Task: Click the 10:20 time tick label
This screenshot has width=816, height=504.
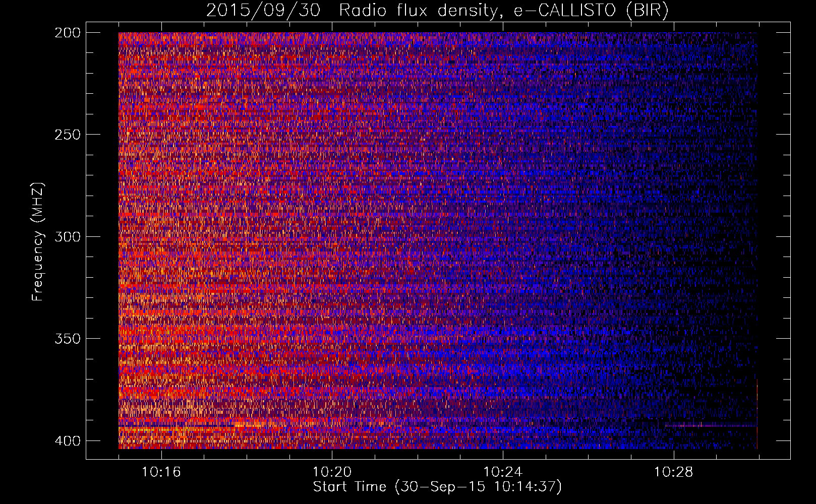Action: [x=332, y=472]
